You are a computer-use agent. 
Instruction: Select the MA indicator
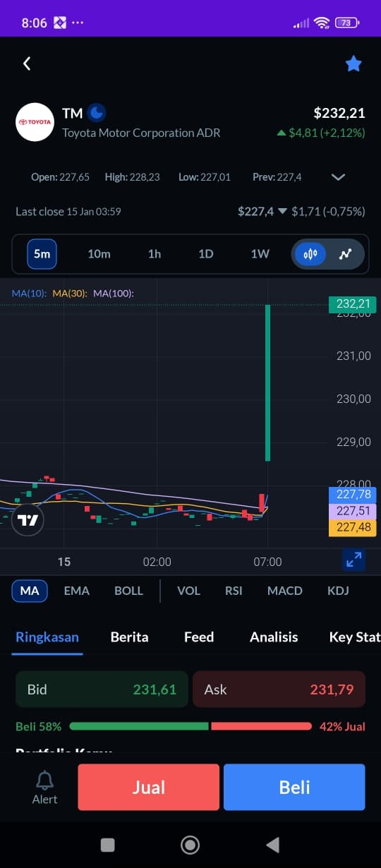click(30, 591)
